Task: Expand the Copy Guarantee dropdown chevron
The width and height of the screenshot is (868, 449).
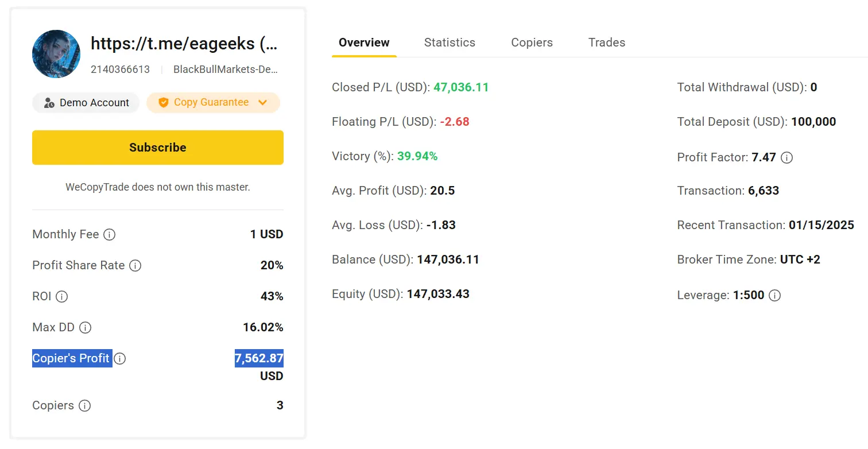Action: coord(263,103)
